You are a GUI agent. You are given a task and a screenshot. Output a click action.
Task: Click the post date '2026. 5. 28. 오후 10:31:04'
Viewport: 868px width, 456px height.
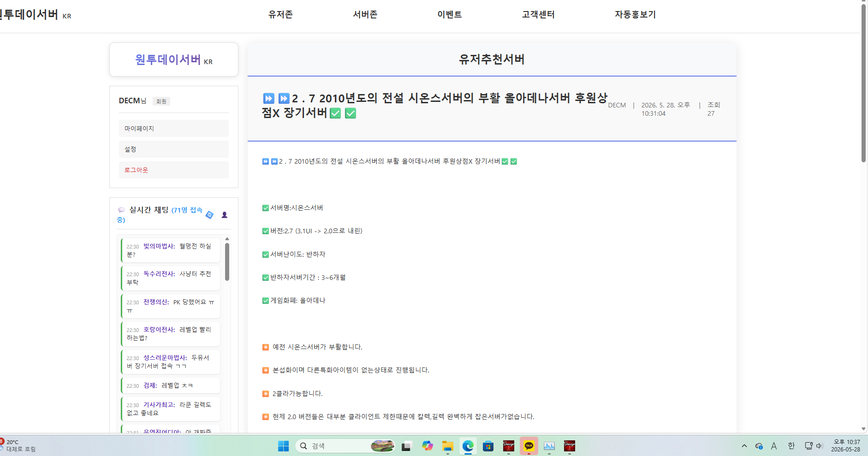[x=666, y=109]
